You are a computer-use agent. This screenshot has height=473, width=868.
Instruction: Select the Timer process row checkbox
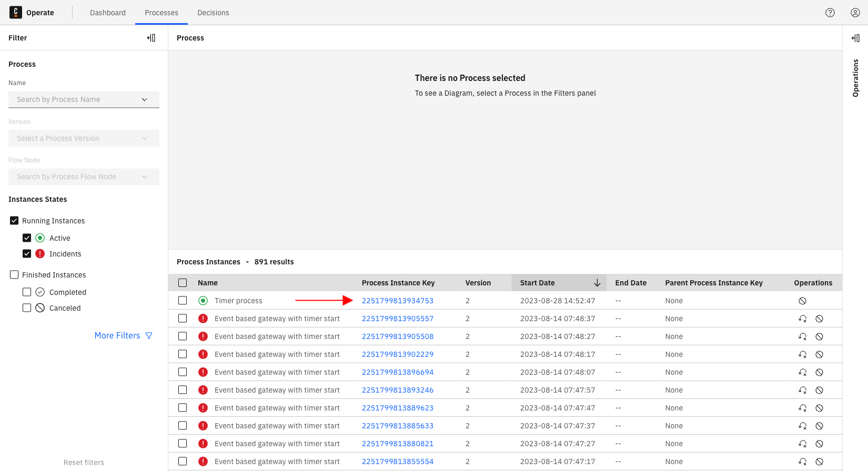pyautogui.click(x=183, y=301)
